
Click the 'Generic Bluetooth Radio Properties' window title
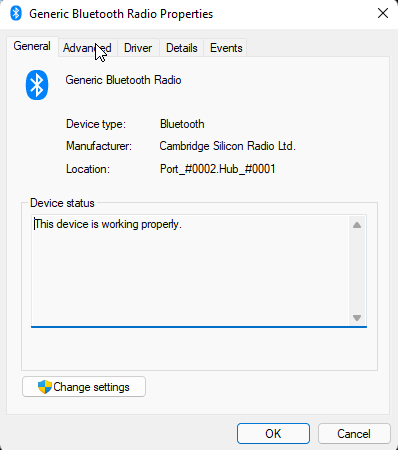[x=121, y=14]
